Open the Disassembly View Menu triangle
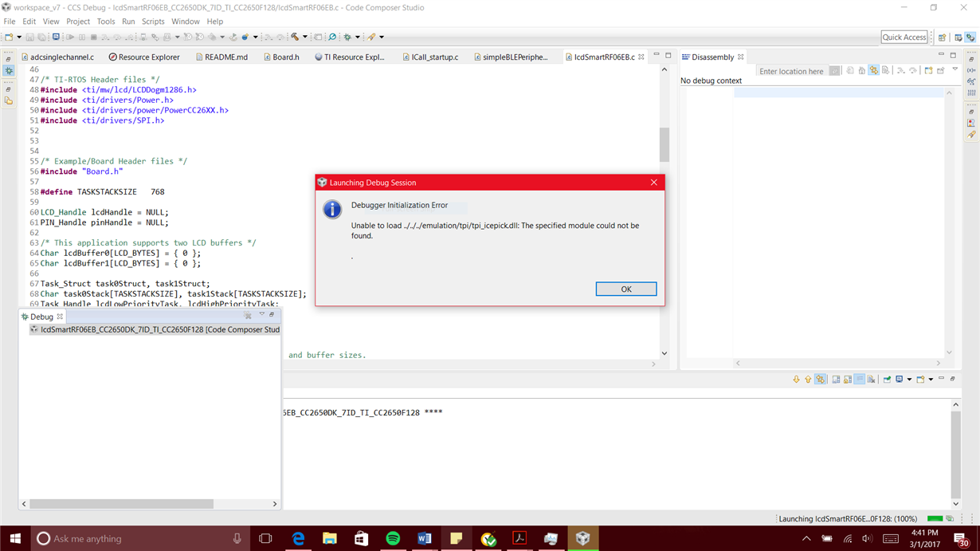 [x=955, y=69]
